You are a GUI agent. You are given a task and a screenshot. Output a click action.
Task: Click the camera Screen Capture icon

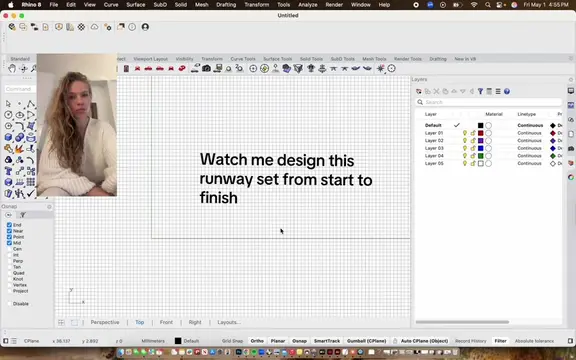(x=206, y=68)
